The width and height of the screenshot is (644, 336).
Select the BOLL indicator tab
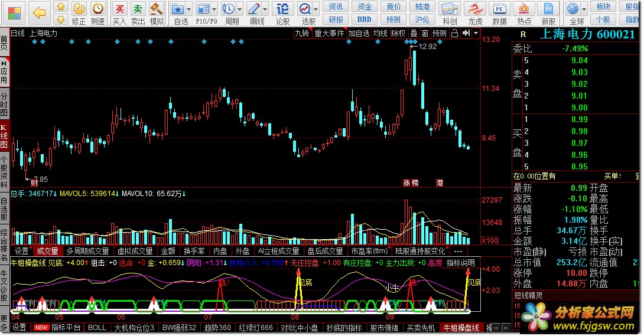[97, 327]
